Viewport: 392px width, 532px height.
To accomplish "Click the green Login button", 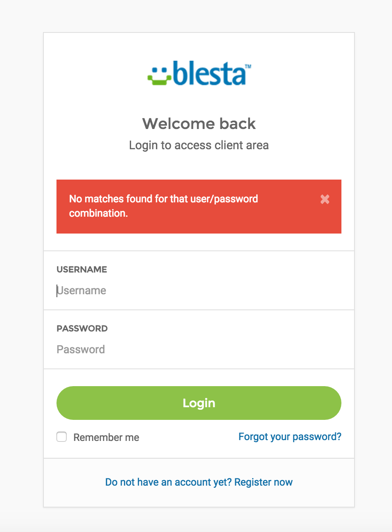I will tap(199, 403).
